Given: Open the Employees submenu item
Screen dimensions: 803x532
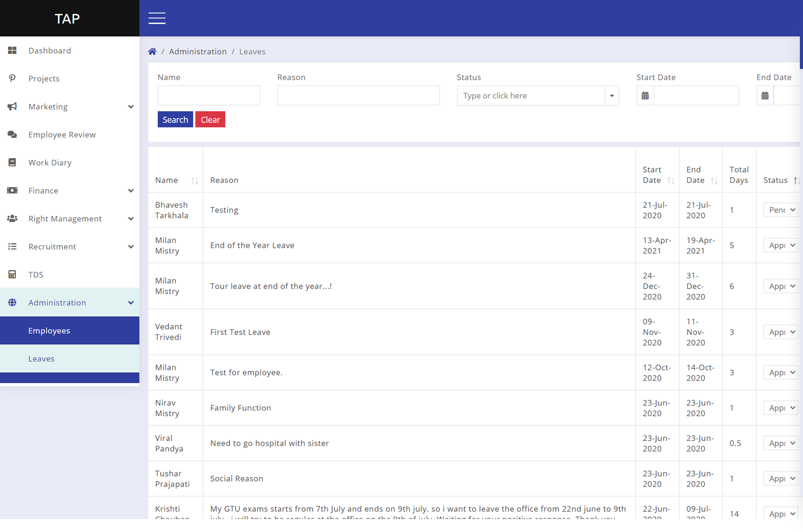Looking at the screenshot, I should click(49, 330).
